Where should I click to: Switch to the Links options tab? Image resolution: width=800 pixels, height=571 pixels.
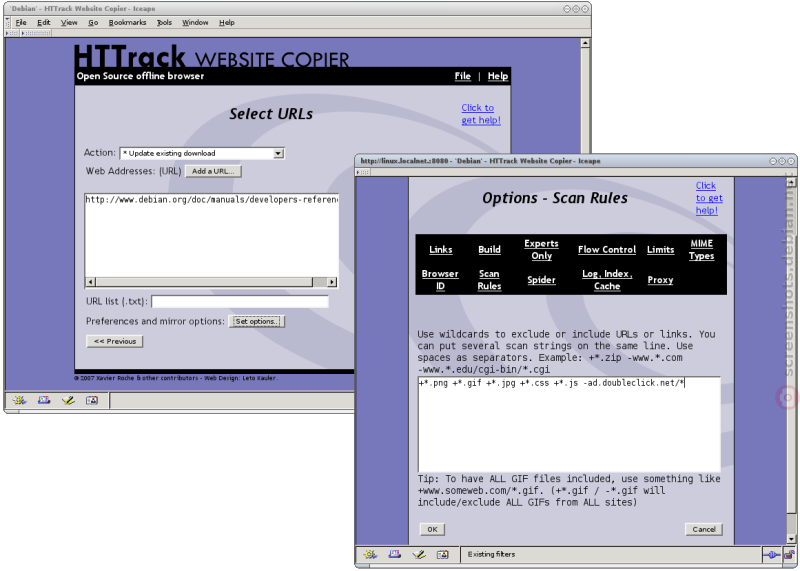click(x=440, y=250)
